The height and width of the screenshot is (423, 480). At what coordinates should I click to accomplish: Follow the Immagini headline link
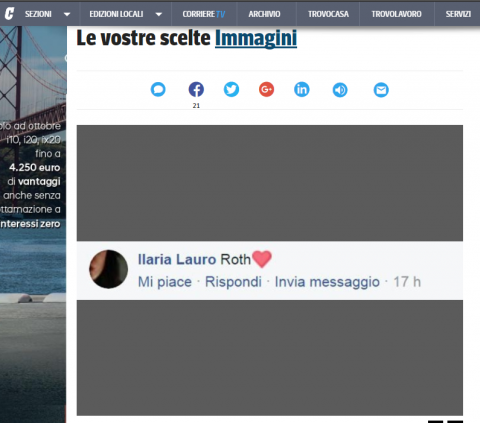tap(256, 38)
